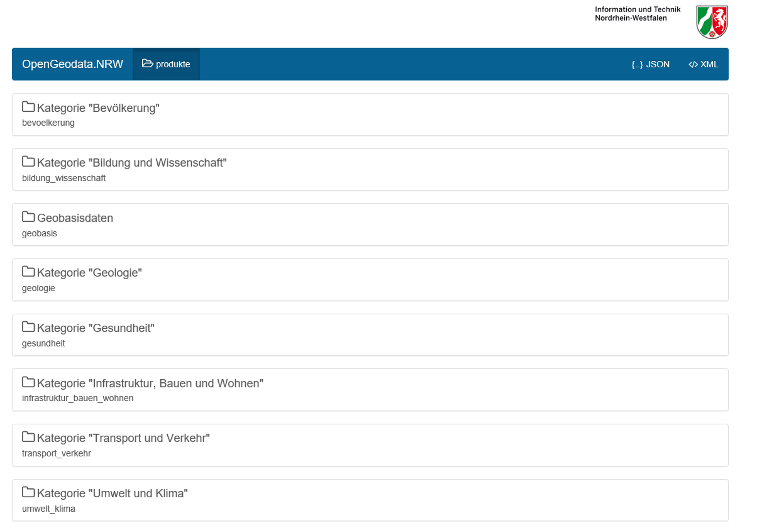Image resolution: width=779 pixels, height=532 pixels.
Task: Click the transport_verkehr path text
Action: click(56, 453)
